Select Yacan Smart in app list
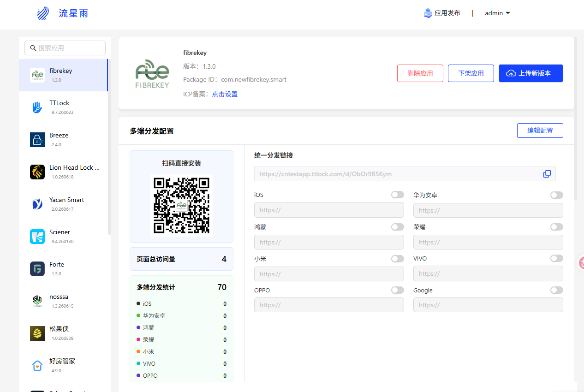584x392 pixels. point(63,204)
